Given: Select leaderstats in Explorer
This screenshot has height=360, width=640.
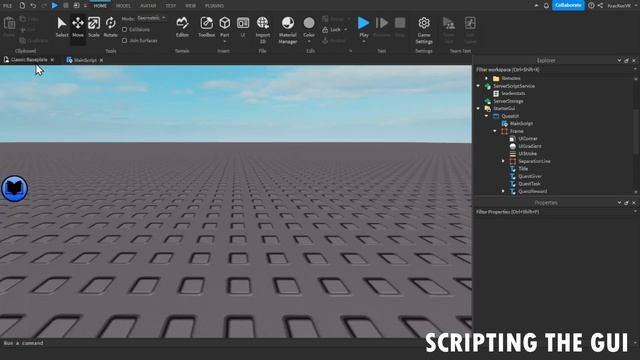Looking at the screenshot, I should tap(513, 93).
